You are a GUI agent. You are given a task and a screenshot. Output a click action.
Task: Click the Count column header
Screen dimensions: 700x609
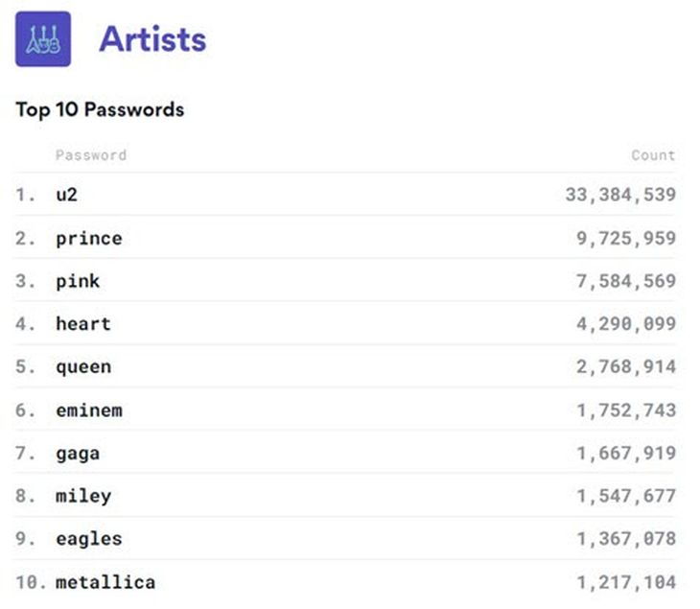(653, 155)
